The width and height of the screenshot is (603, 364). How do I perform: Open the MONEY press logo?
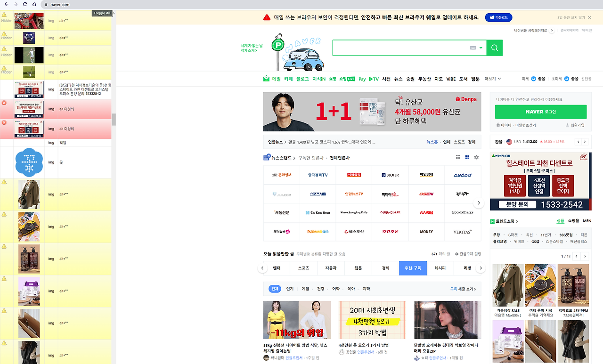[426, 232]
